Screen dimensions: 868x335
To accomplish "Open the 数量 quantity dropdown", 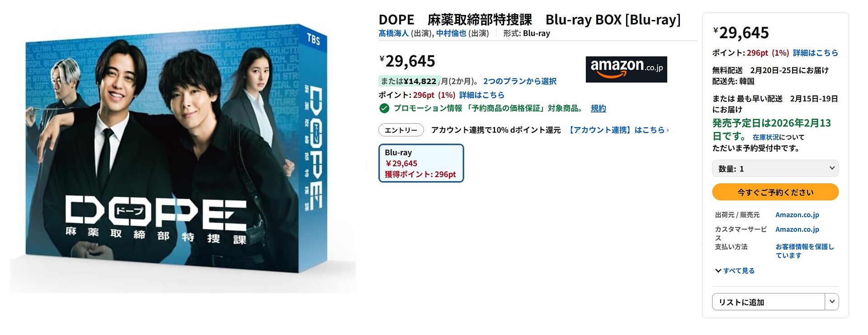I will pos(775,168).
